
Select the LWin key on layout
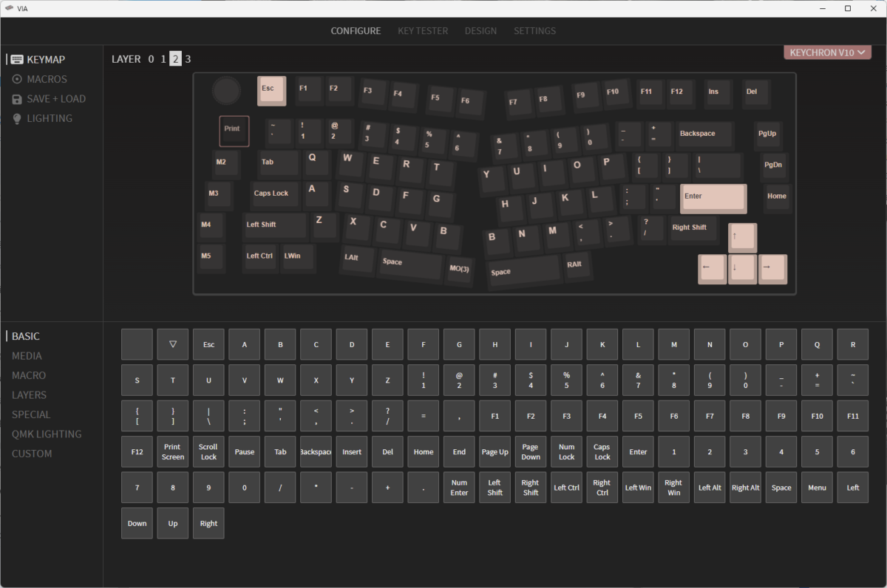297,257
